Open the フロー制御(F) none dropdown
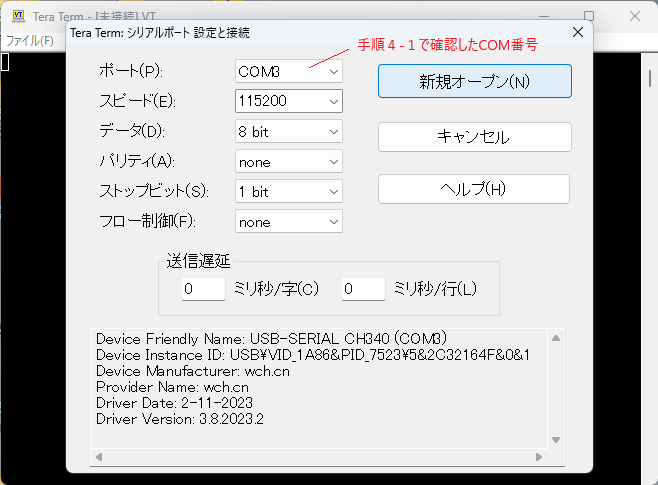Viewport: 658px width, 485px height. [x=289, y=222]
